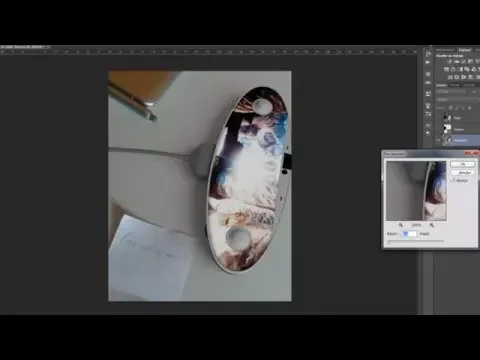Viewport: 480px width, 360px height.
Task: Open the topmost collapsed panel icon in strip
Action: point(428,54)
